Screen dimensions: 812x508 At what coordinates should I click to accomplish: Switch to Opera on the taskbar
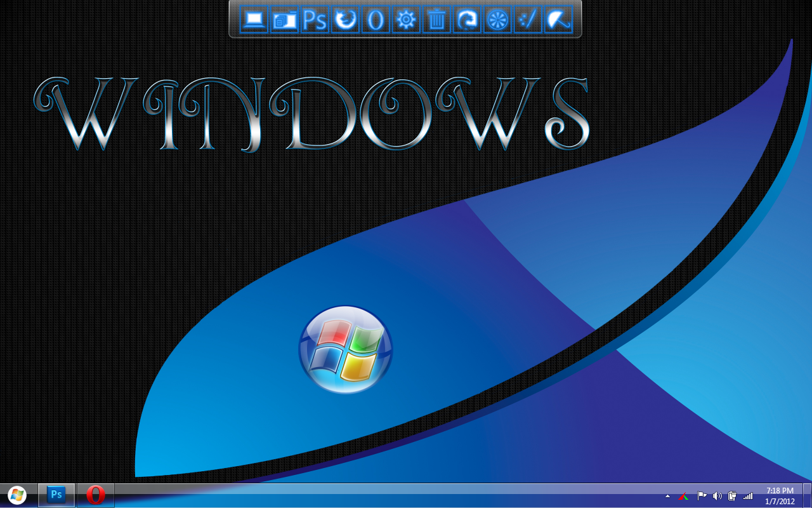(96, 495)
